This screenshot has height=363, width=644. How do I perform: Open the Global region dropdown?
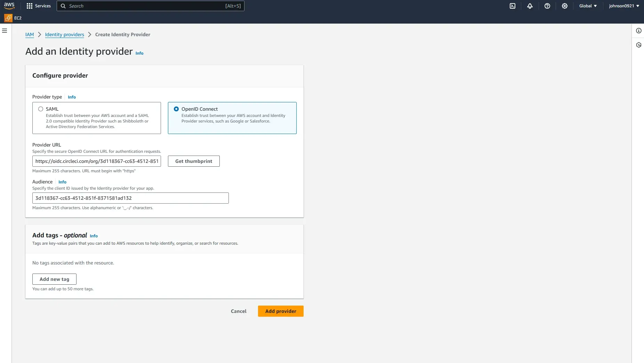click(588, 6)
